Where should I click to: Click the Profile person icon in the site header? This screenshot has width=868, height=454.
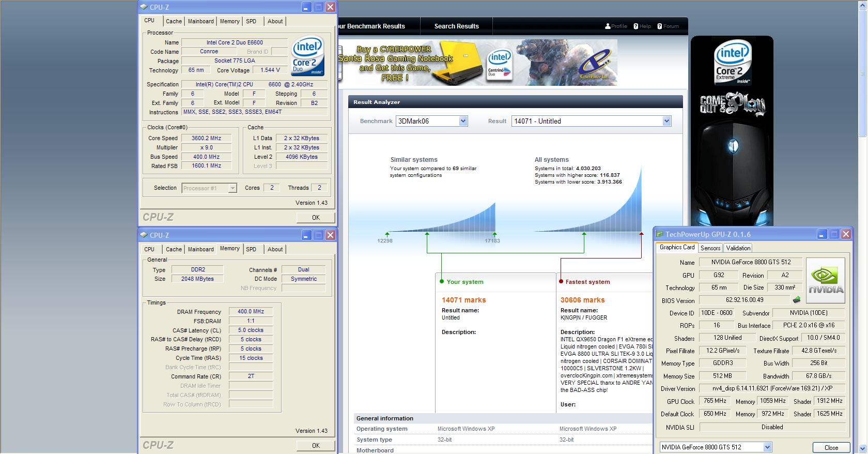point(608,26)
